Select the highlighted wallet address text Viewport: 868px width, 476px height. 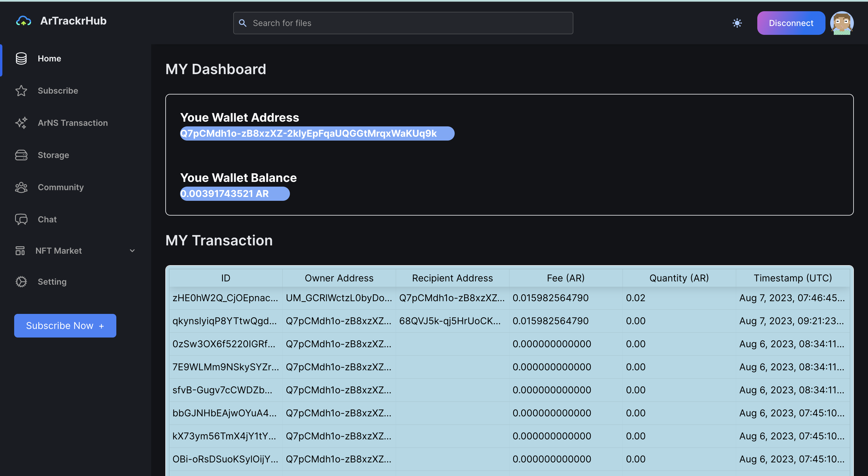[308, 133]
